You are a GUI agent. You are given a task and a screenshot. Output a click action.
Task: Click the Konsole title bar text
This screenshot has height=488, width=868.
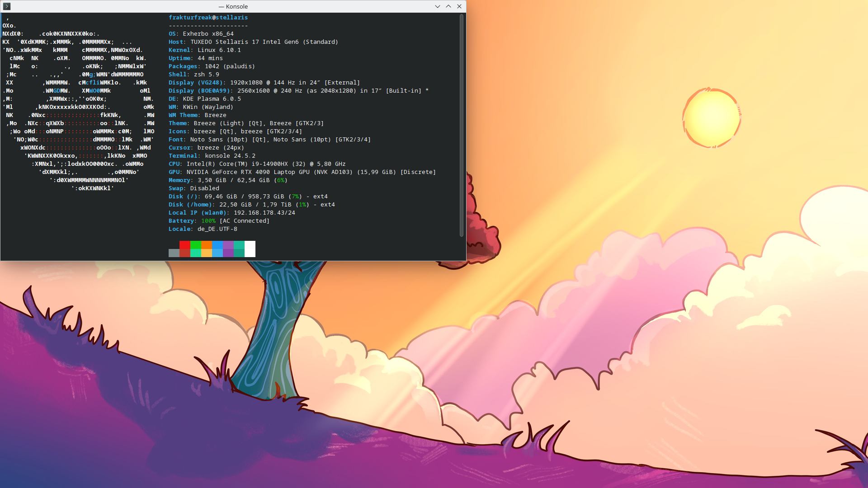(x=233, y=6)
